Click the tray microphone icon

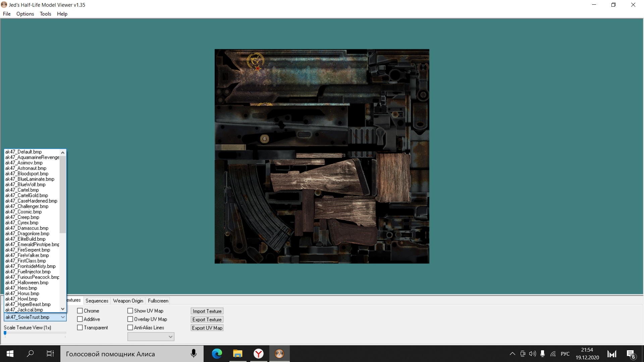[543, 354]
